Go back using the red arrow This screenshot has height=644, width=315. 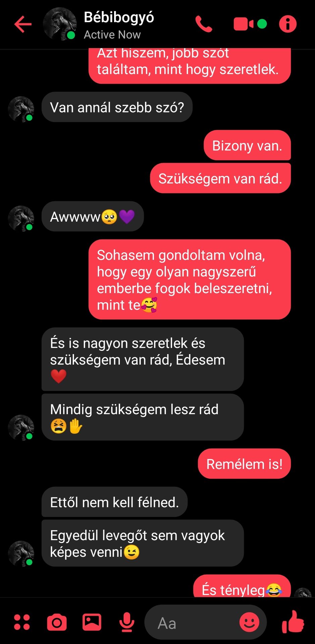23,24
